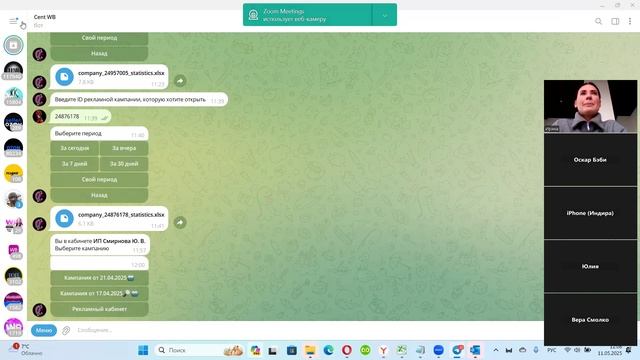Search within the Cent WB chat
This screenshot has width=640, height=360.
pos(598,21)
